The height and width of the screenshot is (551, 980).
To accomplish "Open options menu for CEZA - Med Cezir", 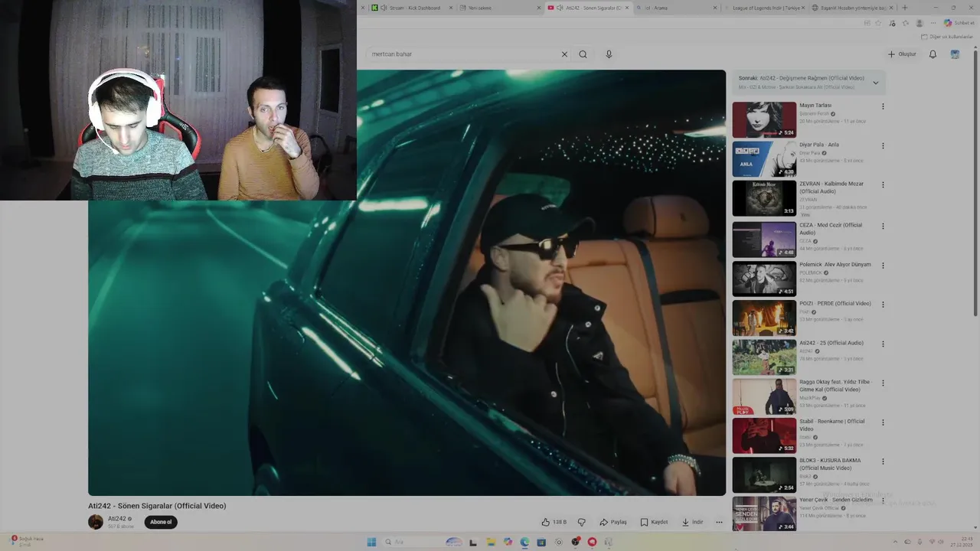I will pos(883,226).
